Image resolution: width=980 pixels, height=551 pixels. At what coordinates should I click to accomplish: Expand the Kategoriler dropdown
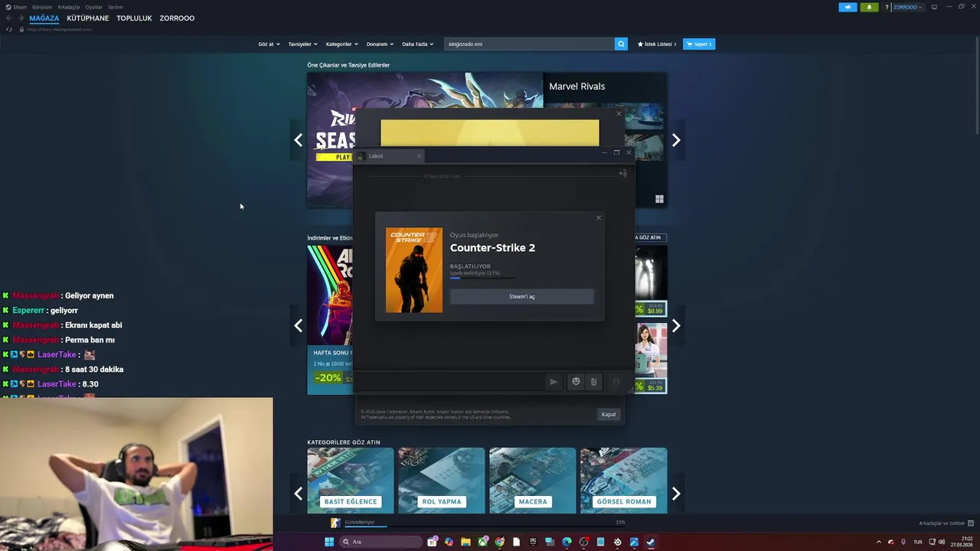[341, 44]
